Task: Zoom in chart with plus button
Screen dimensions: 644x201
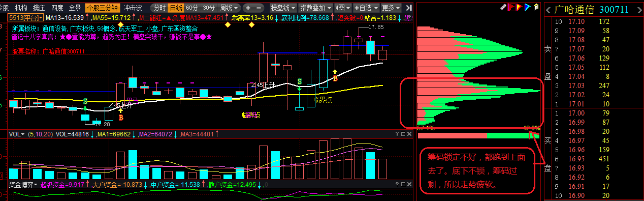Action: click(247, 8)
